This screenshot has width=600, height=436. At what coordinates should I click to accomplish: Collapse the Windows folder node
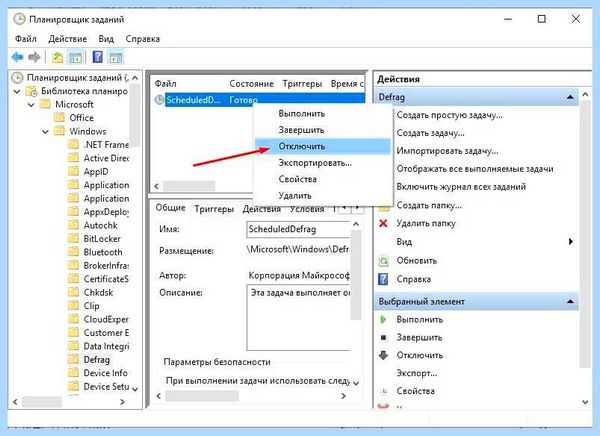[46, 132]
